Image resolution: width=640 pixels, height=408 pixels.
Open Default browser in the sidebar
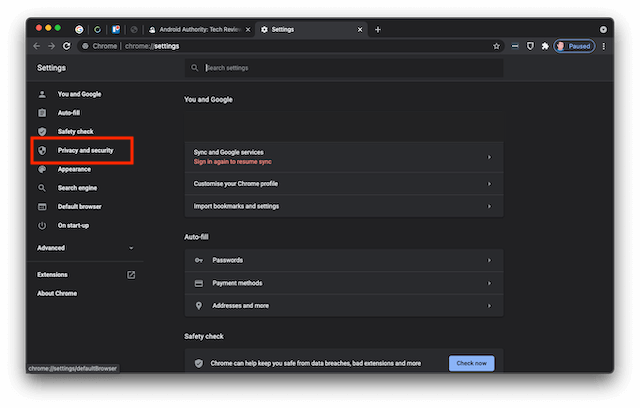coord(80,206)
